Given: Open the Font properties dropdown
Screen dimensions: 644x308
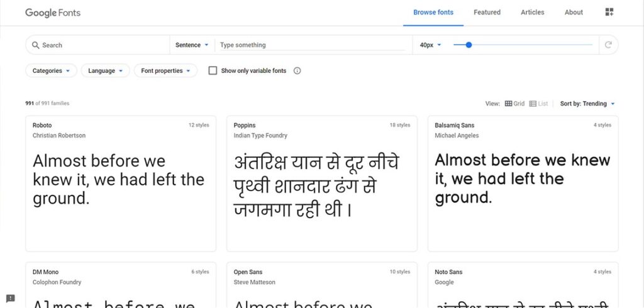Looking at the screenshot, I should click(x=165, y=71).
